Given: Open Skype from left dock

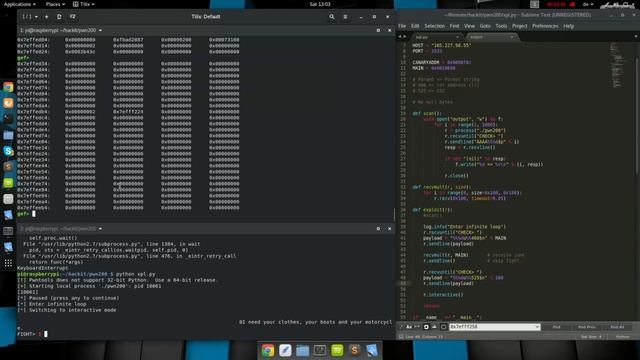Looking at the screenshot, I should point(8,151).
